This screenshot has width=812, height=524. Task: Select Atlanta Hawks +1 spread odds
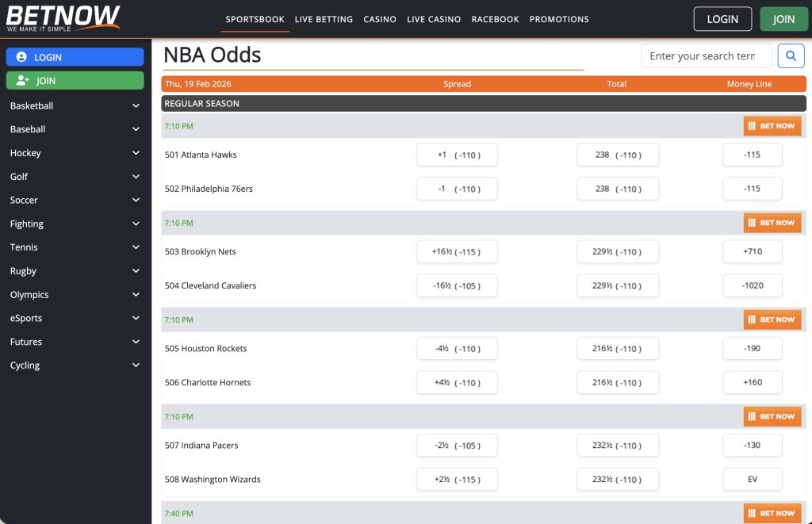[457, 155]
